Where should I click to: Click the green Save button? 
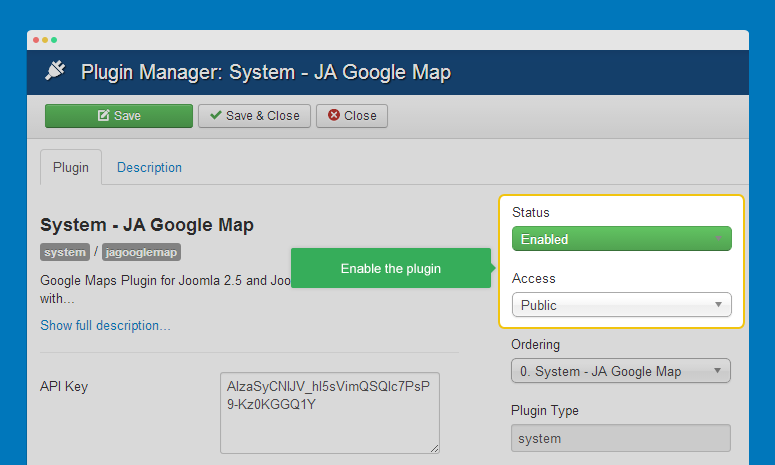click(x=119, y=116)
